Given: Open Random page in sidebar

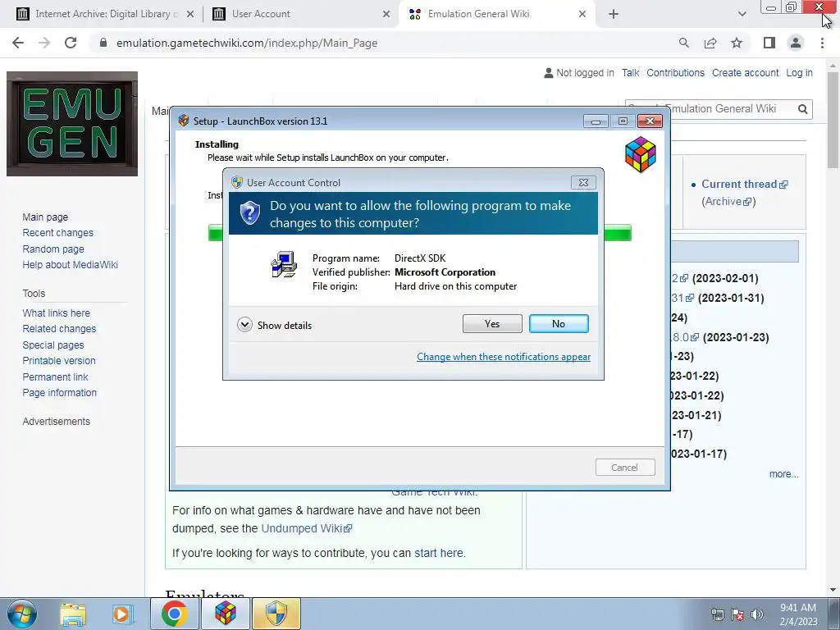Looking at the screenshot, I should [x=53, y=249].
